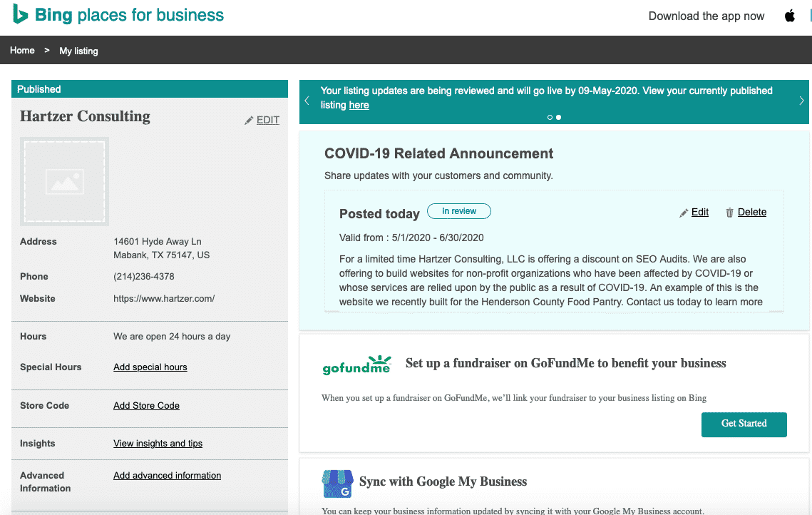
Task: Click the pencil Edit icon on the announcement
Action: (683, 212)
